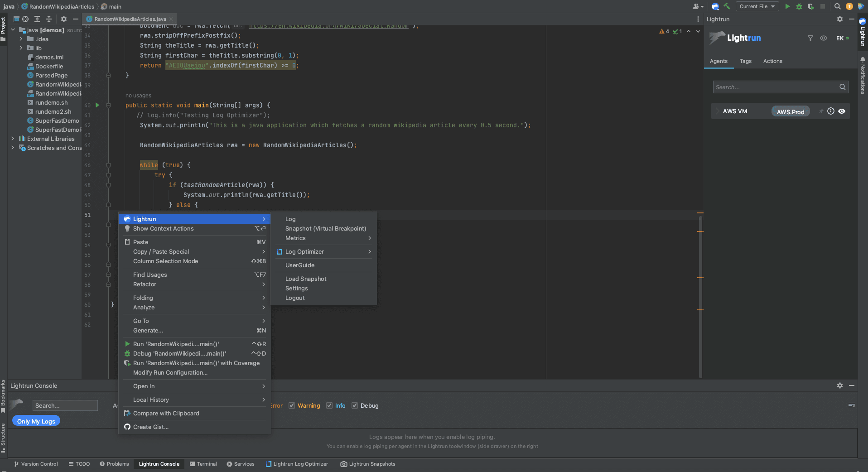The width and height of the screenshot is (868, 472).
Task: Switch to the Tags tab
Action: [x=746, y=61]
